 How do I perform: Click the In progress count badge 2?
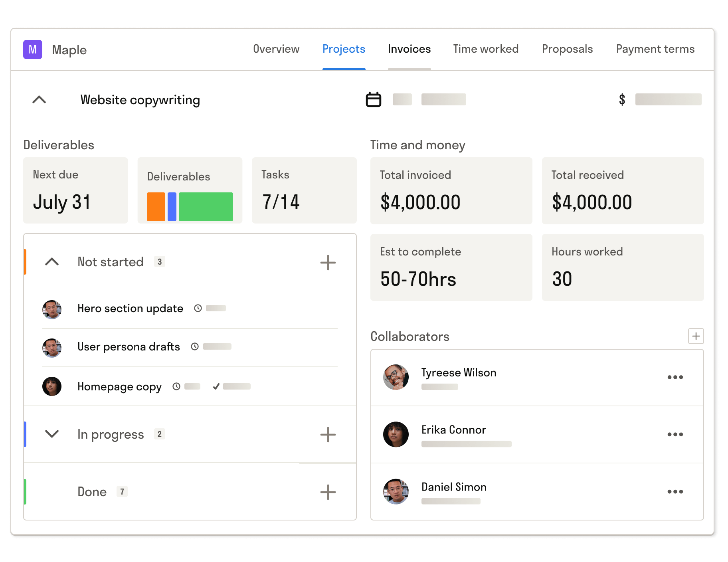point(160,434)
